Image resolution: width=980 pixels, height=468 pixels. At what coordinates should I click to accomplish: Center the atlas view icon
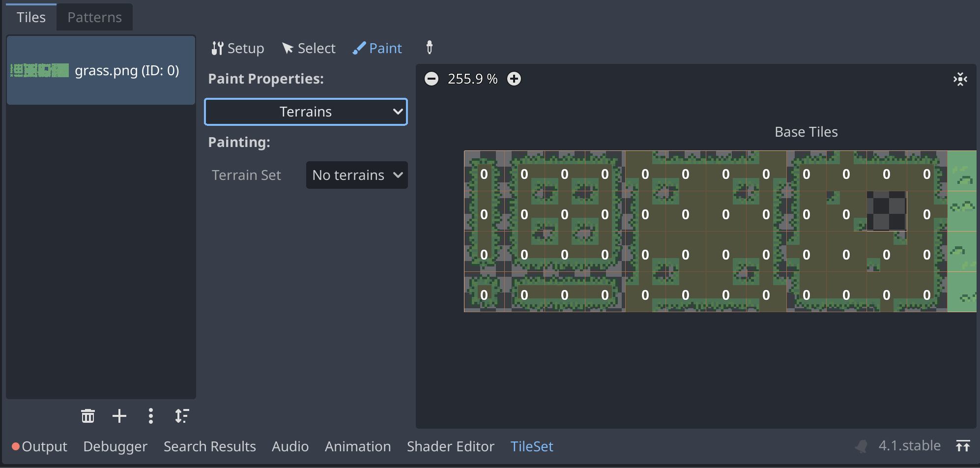960,79
